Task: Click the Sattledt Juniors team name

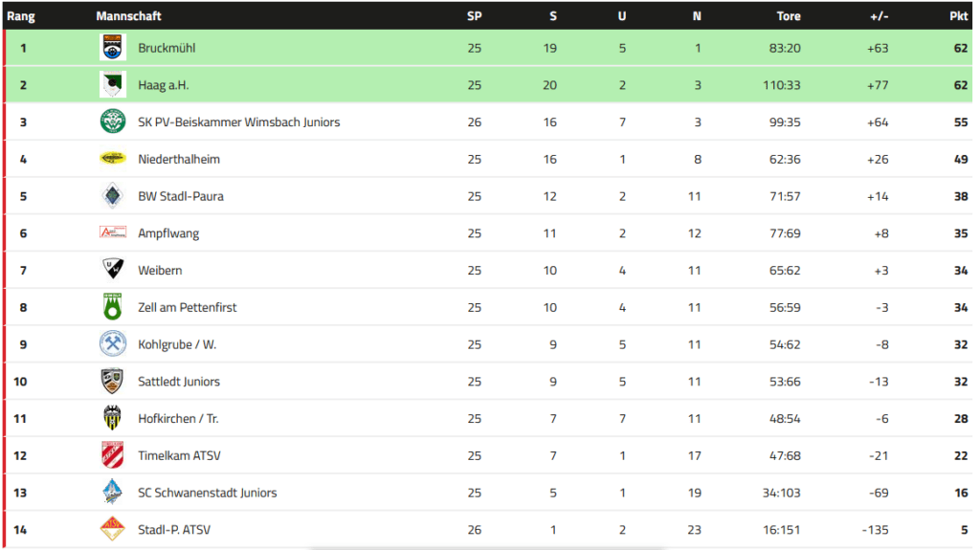Action: (x=179, y=382)
